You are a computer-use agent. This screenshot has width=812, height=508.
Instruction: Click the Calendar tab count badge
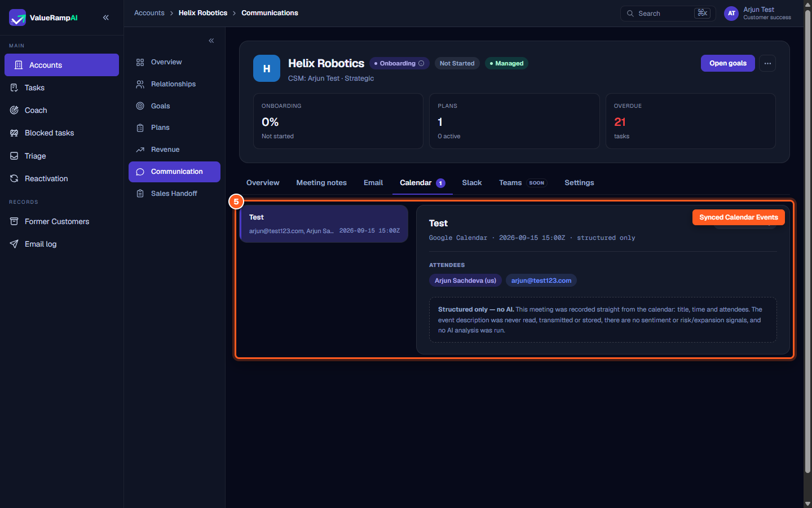[x=440, y=183]
